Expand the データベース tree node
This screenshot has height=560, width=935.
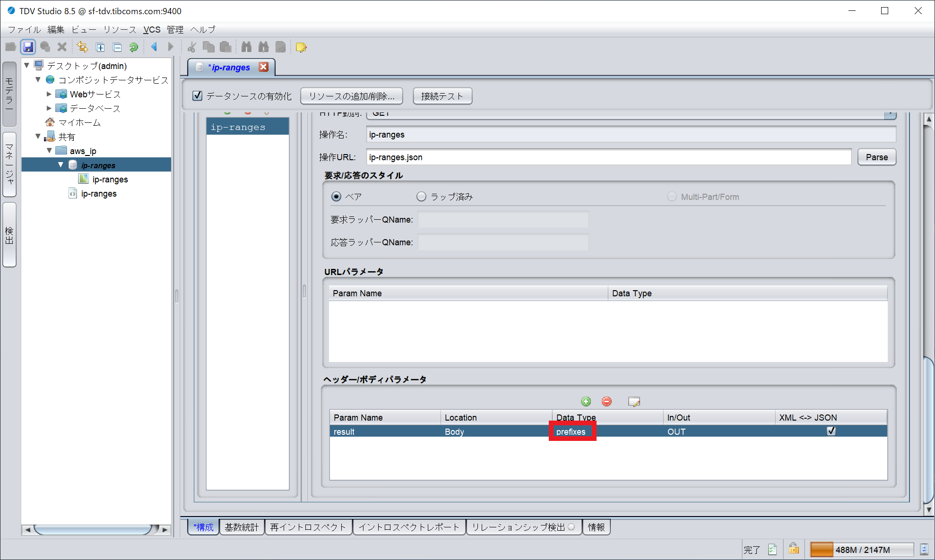tap(49, 108)
